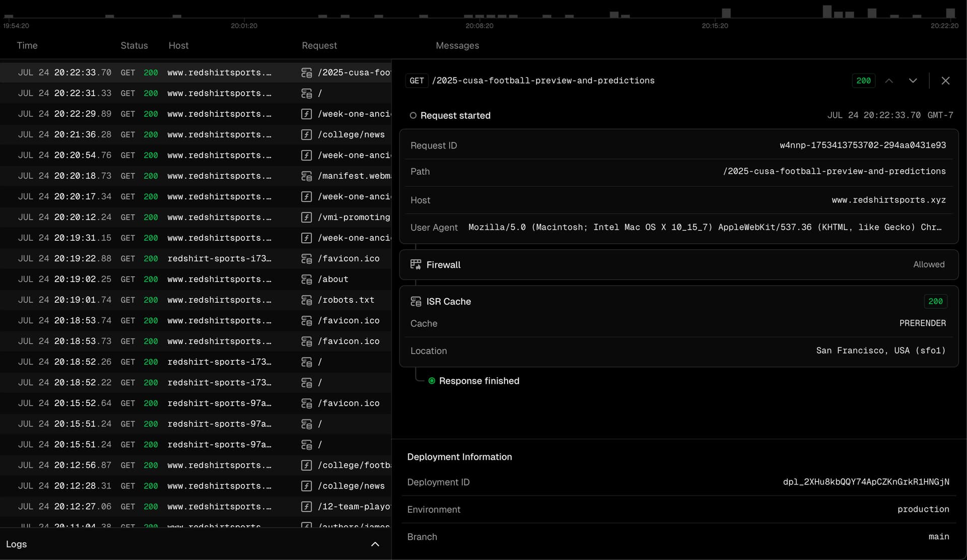The image size is (967, 560).
Task: Click the green Response finished indicator
Action: (432, 381)
